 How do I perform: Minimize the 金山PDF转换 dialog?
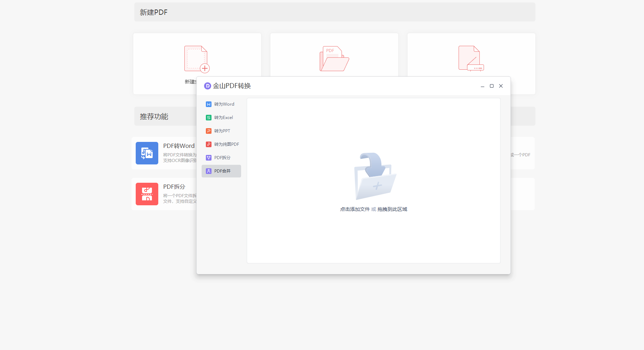[x=483, y=86]
